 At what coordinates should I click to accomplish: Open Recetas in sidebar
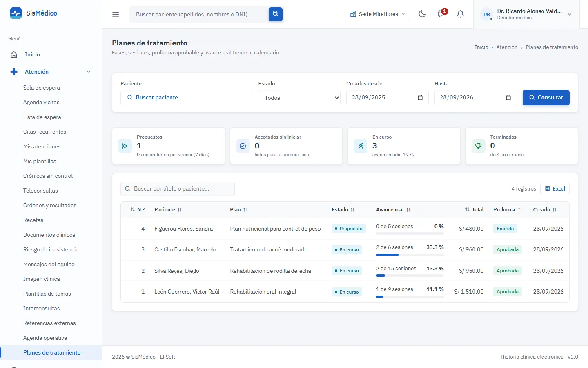(33, 220)
